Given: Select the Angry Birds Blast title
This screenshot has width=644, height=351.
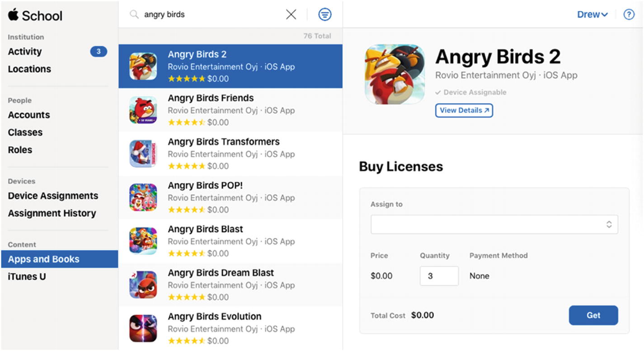Looking at the screenshot, I should coord(205,229).
